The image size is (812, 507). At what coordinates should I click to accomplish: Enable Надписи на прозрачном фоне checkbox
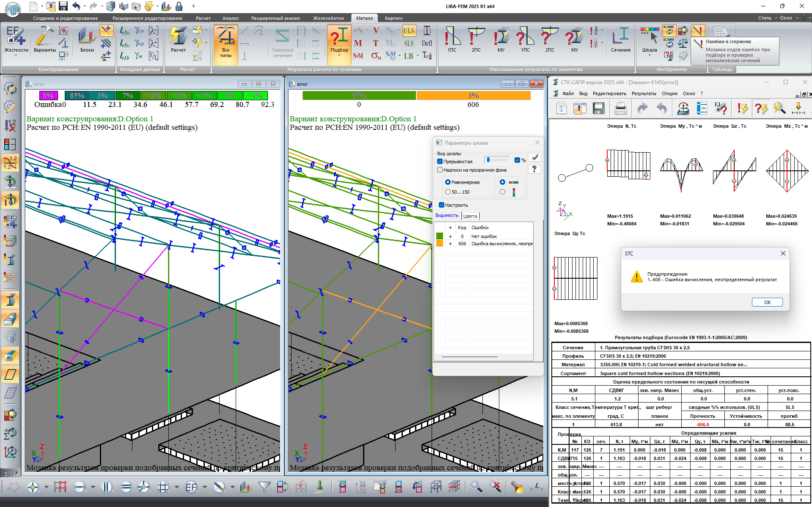(440, 170)
